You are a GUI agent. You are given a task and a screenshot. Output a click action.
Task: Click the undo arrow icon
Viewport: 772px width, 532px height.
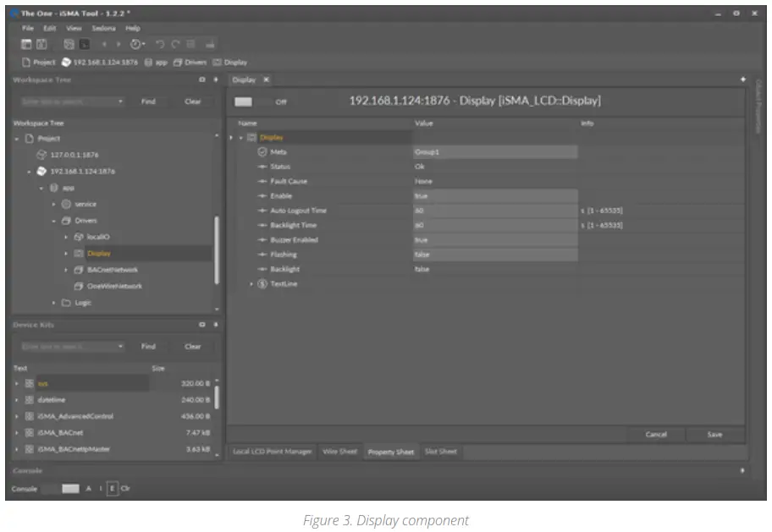pyautogui.click(x=160, y=44)
